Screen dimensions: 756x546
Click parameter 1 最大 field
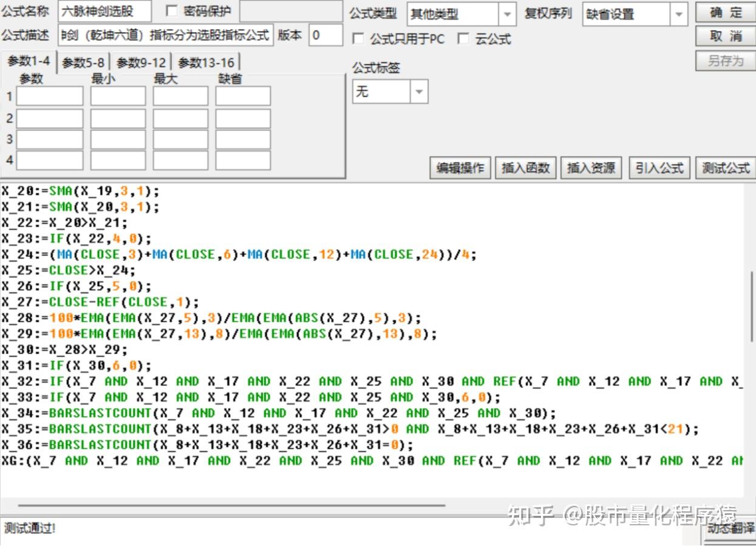point(180,96)
